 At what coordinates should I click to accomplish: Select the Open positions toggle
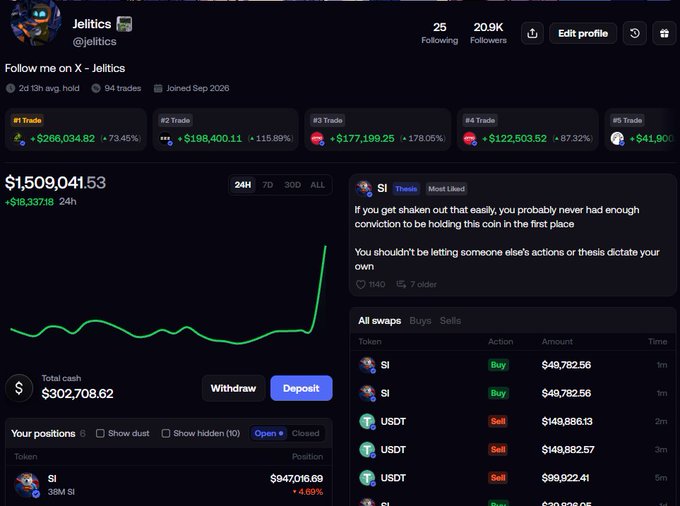pos(268,433)
